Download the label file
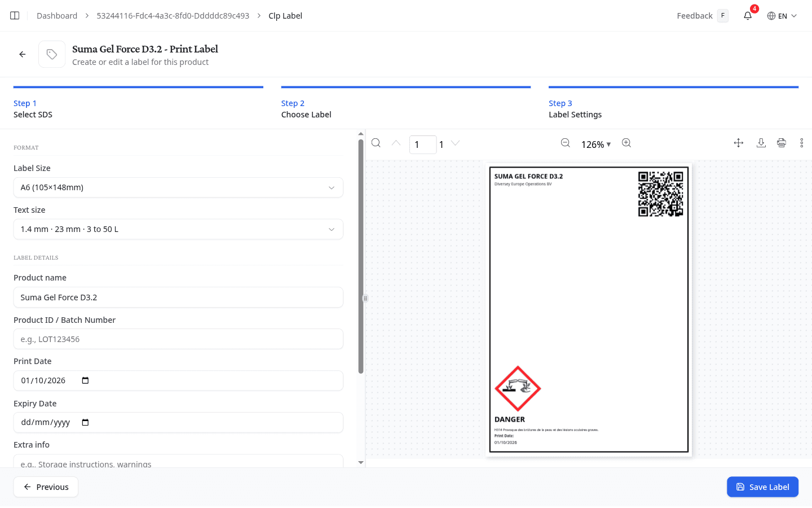 click(x=761, y=143)
